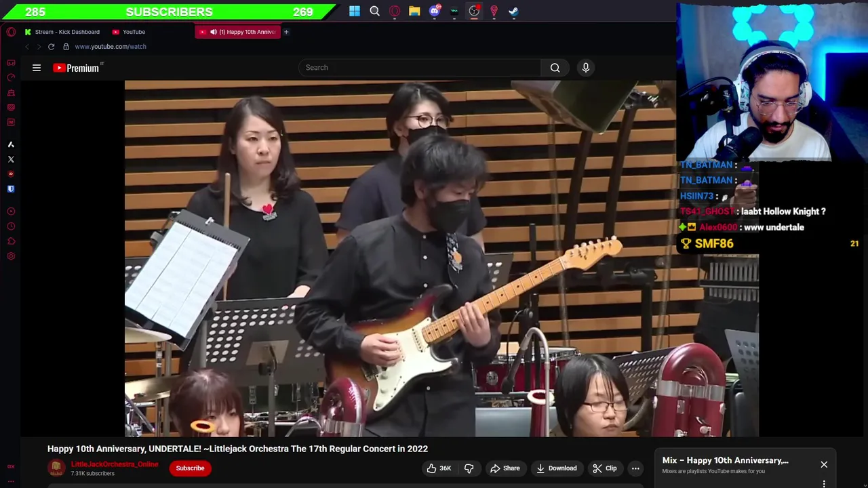Open Settings gear in Opera sidebar

pos(11,256)
